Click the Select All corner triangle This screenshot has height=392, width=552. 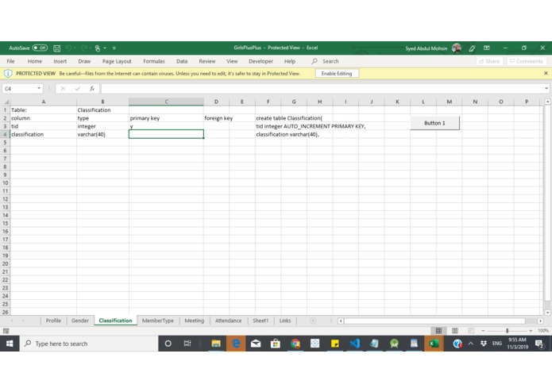click(6, 102)
